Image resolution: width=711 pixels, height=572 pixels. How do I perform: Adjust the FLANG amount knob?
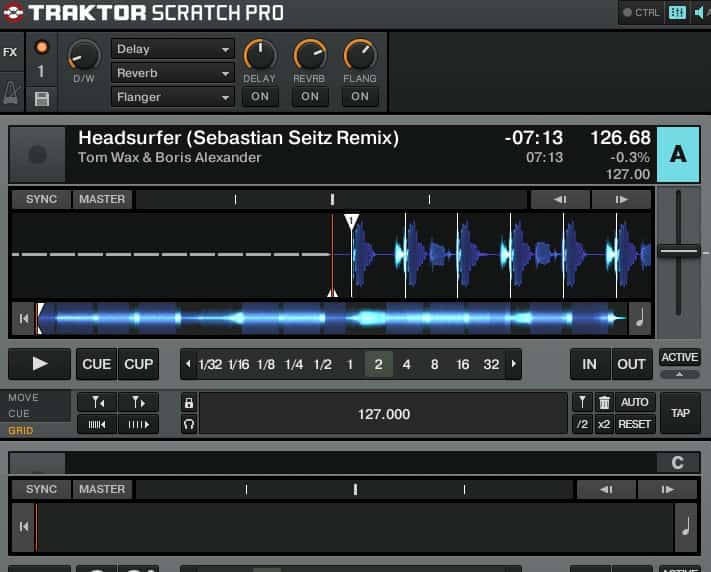(360, 55)
